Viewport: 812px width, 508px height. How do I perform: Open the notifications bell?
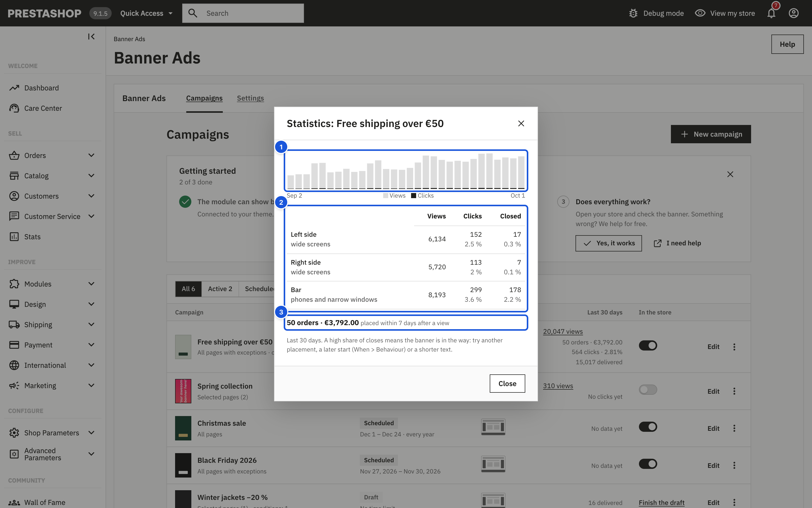(x=771, y=13)
